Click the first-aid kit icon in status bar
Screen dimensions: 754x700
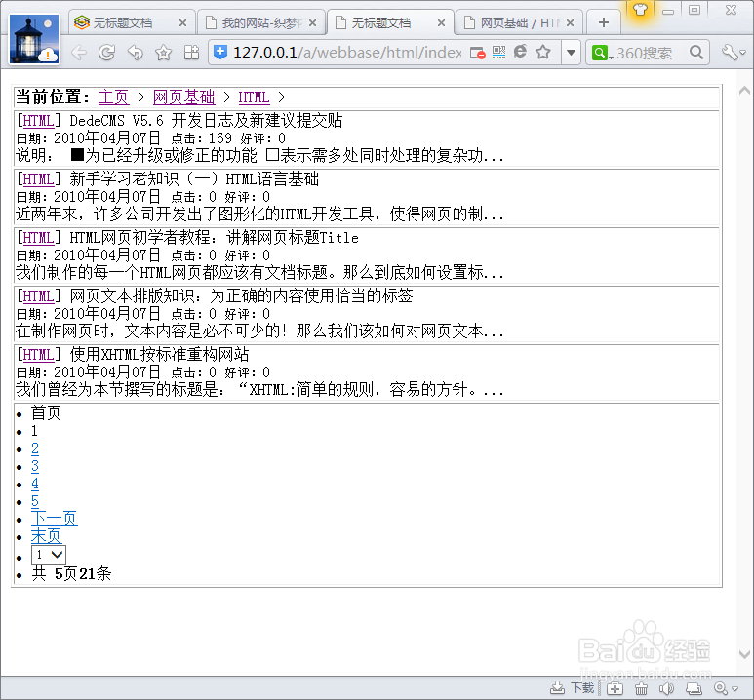(x=615, y=688)
